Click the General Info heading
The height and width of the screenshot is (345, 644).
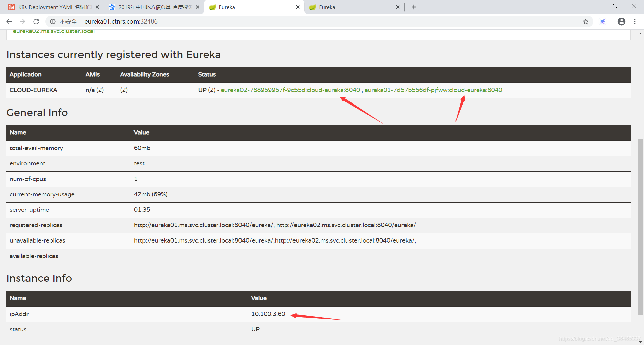[37, 113]
